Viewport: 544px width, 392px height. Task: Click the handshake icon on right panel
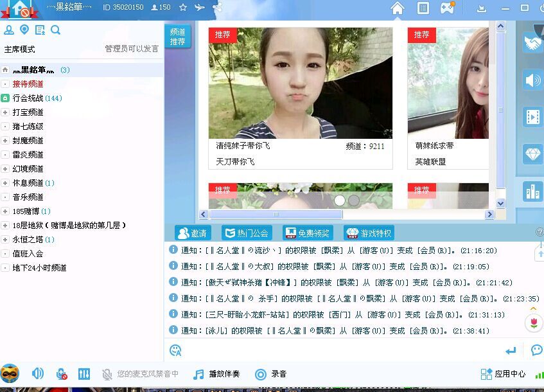532,43
